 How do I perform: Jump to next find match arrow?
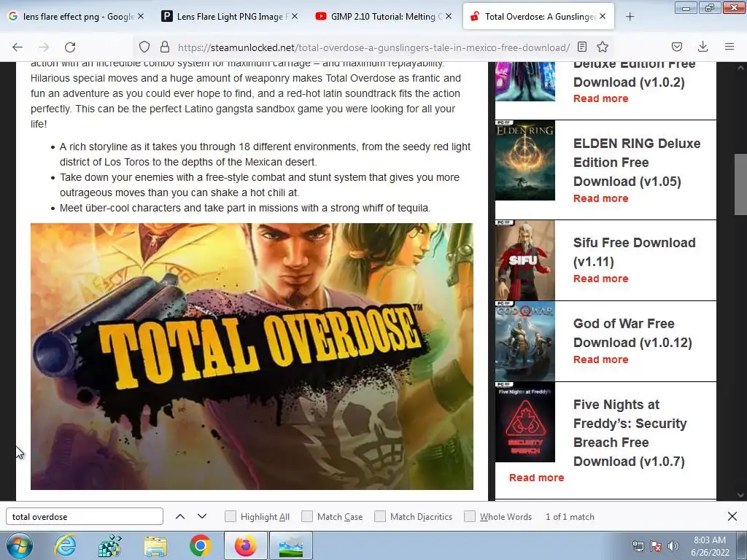pyautogui.click(x=202, y=516)
